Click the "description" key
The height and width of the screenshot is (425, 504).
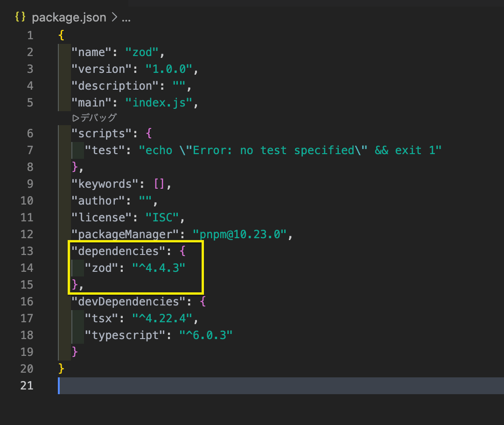pyautogui.click(x=115, y=86)
